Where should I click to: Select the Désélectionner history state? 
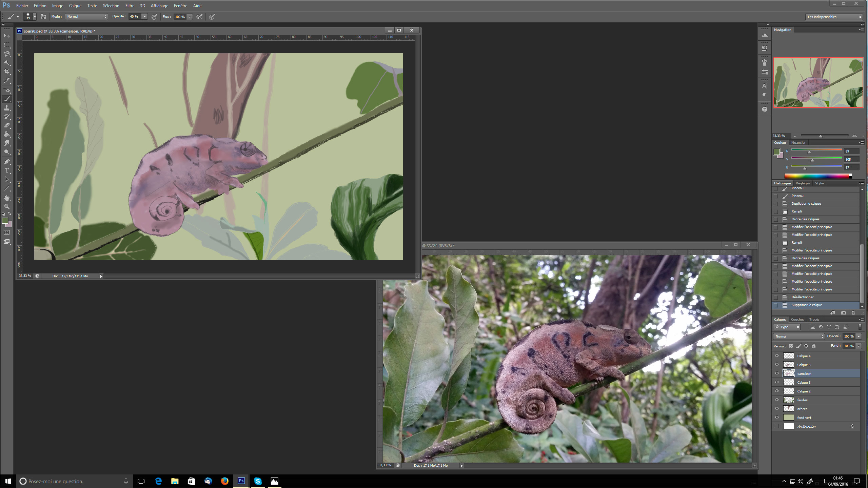click(802, 297)
